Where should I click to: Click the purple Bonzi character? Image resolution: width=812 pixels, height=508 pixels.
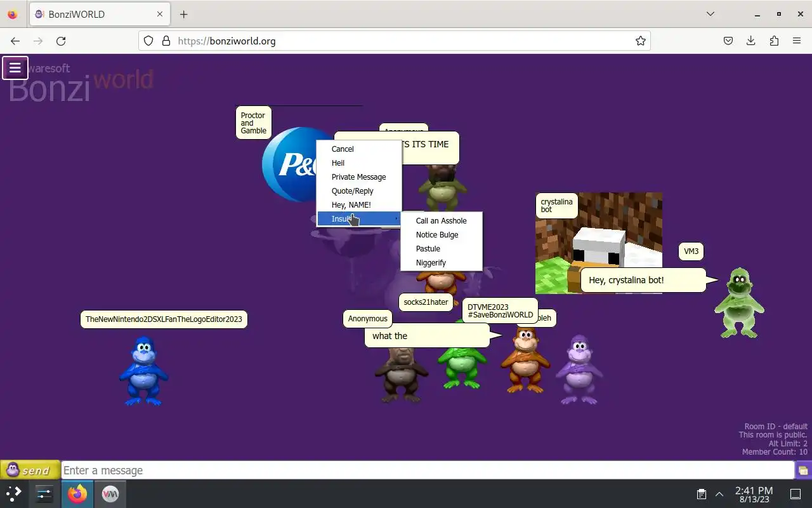click(x=579, y=370)
